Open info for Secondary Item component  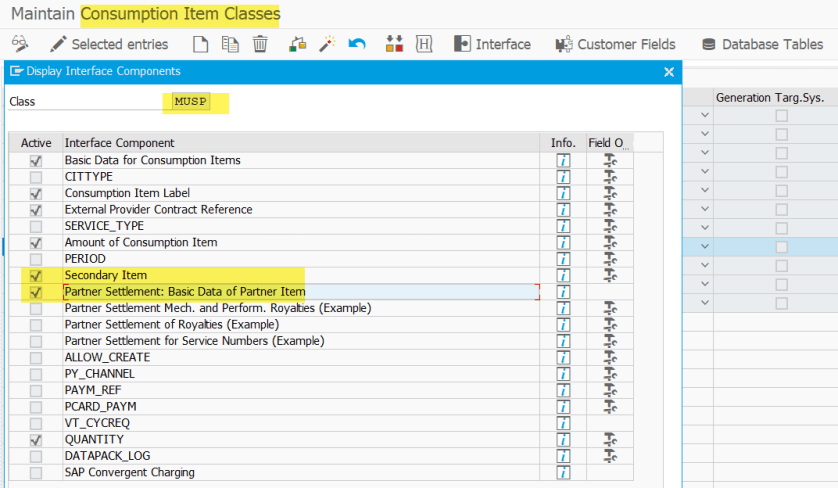[x=564, y=275]
